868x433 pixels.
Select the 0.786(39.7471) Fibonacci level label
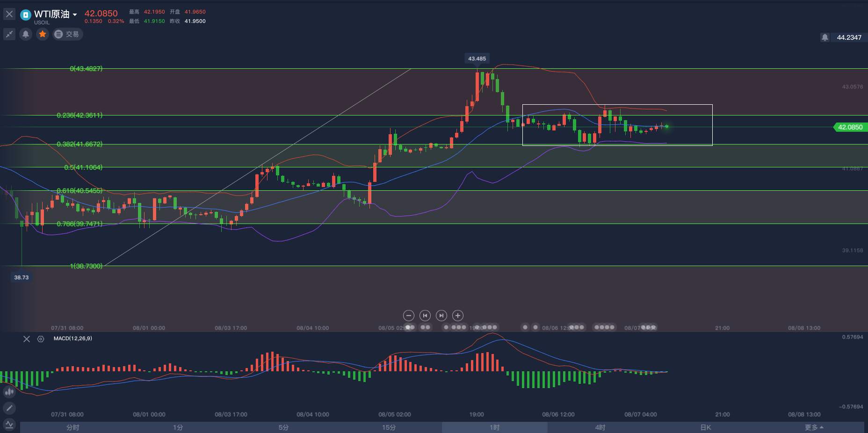tap(80, 224)
